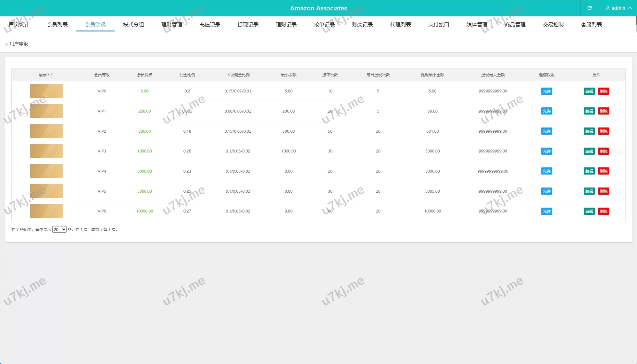Open the records per page dropdown
Viewport: 637px width, 364px height.
(59, 229)
